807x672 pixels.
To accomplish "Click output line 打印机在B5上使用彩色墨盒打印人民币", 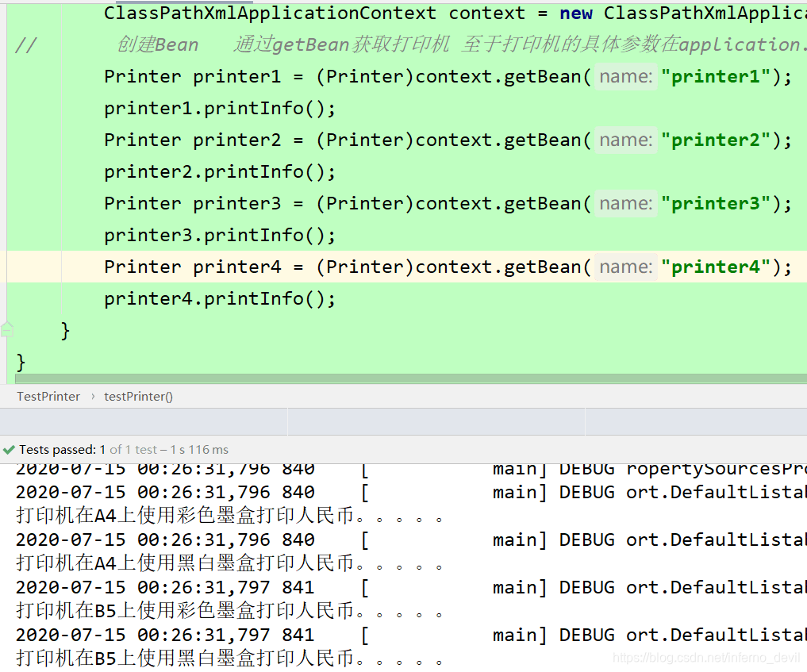I will click(229, 611).
